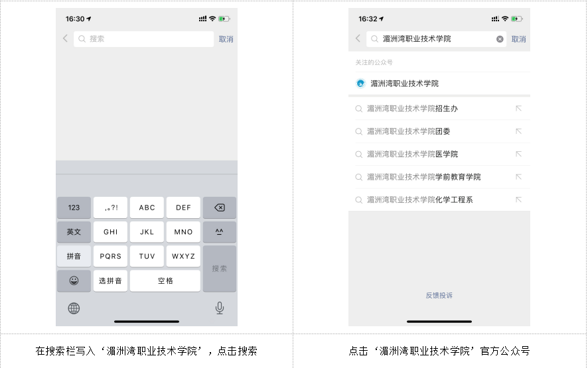Viewport: 588px width, 368px height.
Task: Click the search magnifier beside 学前教育学院 suggestion
Action: click(x=359, y=177)
